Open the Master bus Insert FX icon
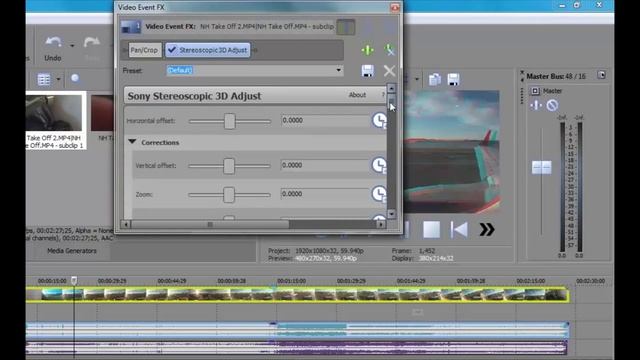The width and height of the screenshot is (640, 360). pyautogui.click(x=536, y=105)
